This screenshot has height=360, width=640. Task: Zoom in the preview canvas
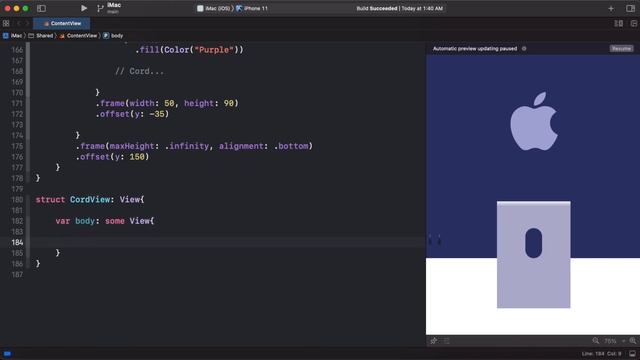633,341
